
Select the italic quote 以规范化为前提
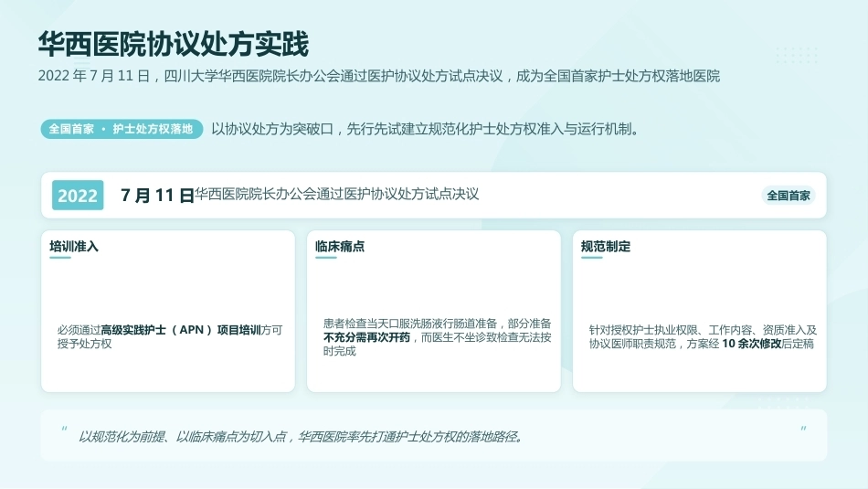301,436
